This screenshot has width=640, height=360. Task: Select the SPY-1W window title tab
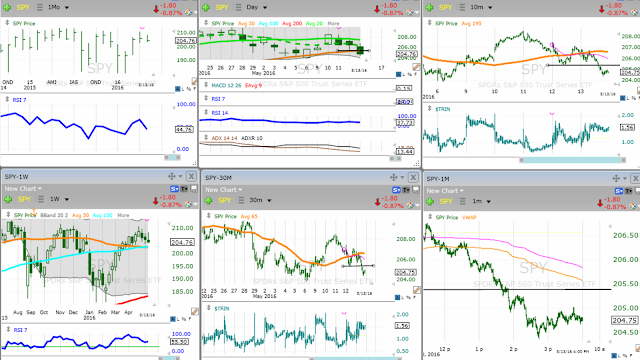[16, 177]
